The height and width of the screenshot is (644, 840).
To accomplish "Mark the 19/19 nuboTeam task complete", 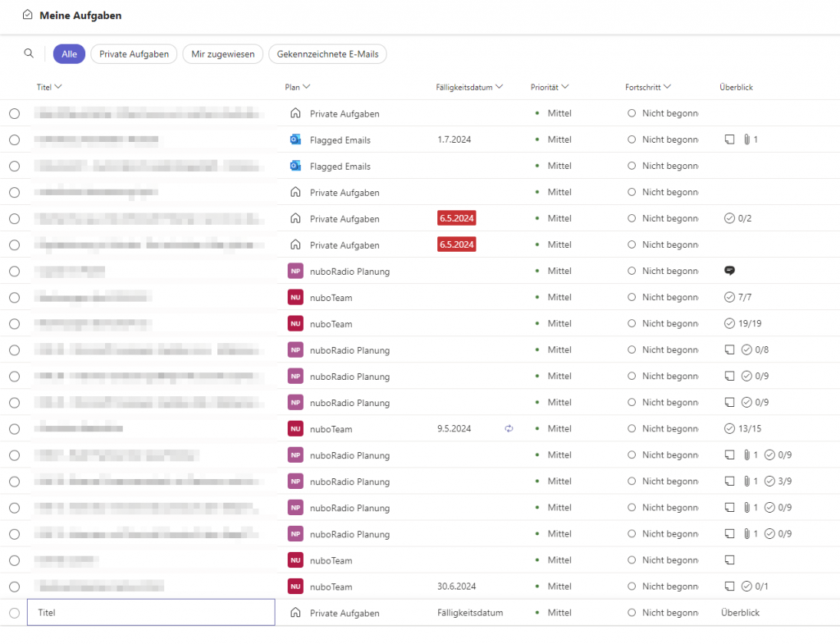I will tap(15, 323).
